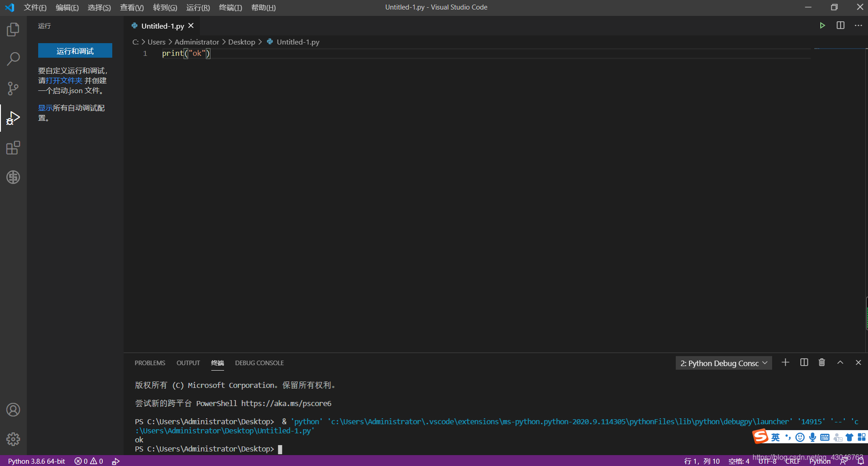Click C: in the breadcrumb path
The height and width of the screenshot is (466, 868).
135,42
